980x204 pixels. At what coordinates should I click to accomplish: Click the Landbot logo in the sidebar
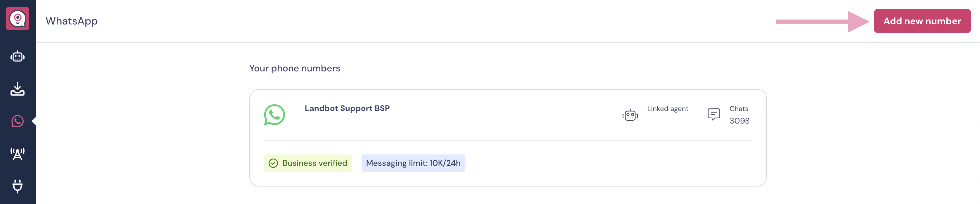18,19
